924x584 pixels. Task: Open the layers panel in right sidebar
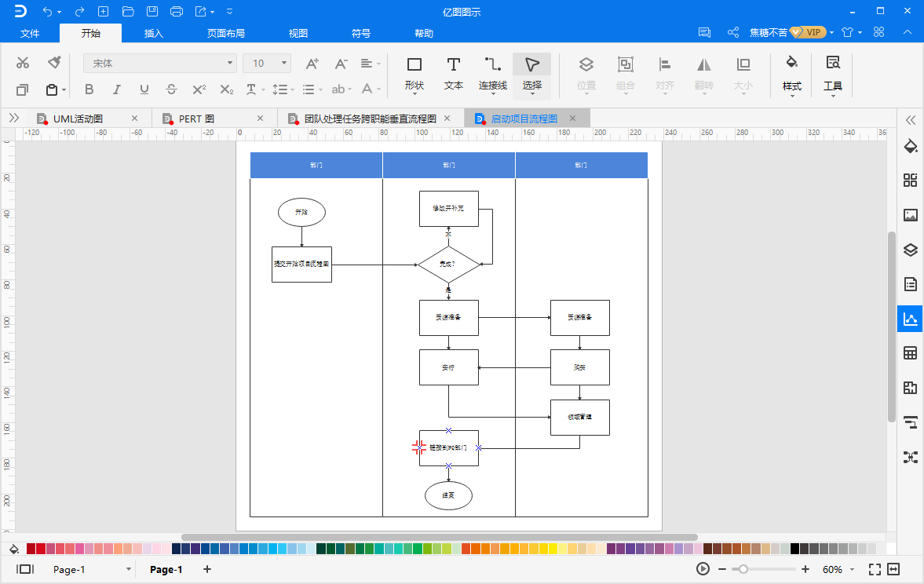pos(911,250)
